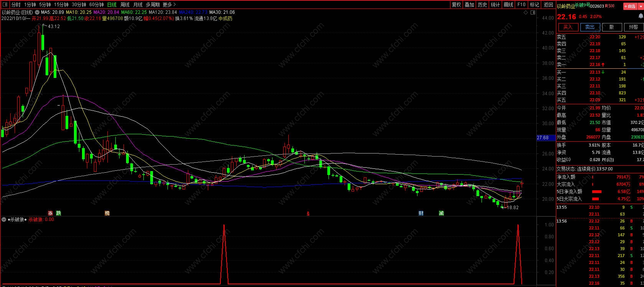Select the 5分钟 period
Screen dimensions: 644x287
[45, 5]
